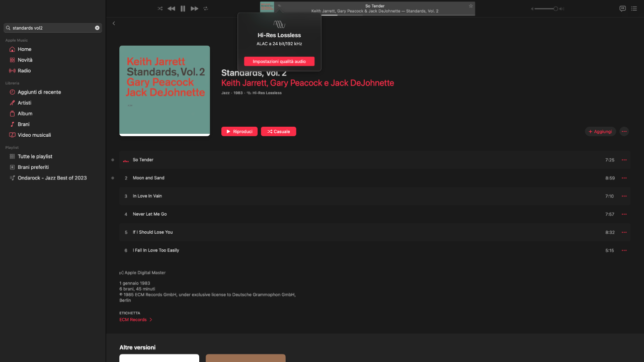Select the So Tender track row
The width and height of the screenshot is (644, 362).
[375, 160]
